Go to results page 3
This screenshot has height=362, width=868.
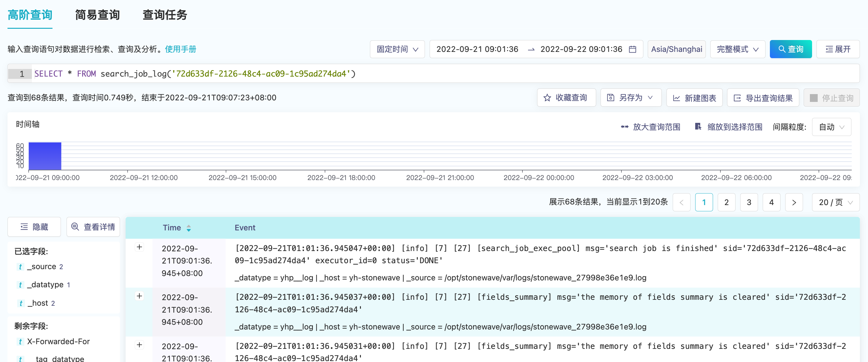point(749,202)
